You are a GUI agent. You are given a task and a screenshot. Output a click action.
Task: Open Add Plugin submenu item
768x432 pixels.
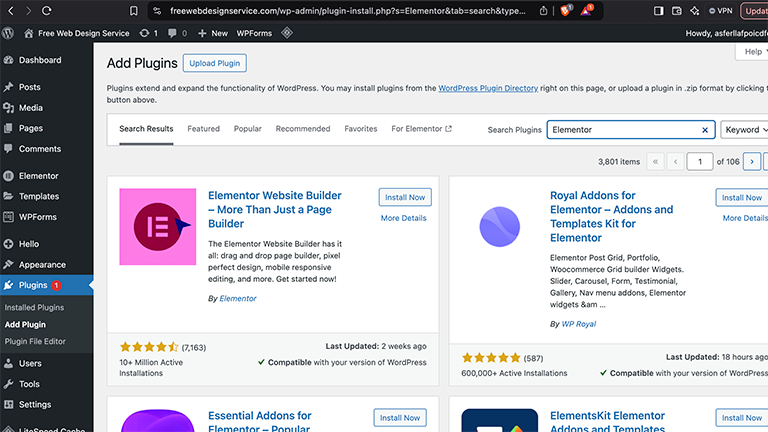pos(25,325)
